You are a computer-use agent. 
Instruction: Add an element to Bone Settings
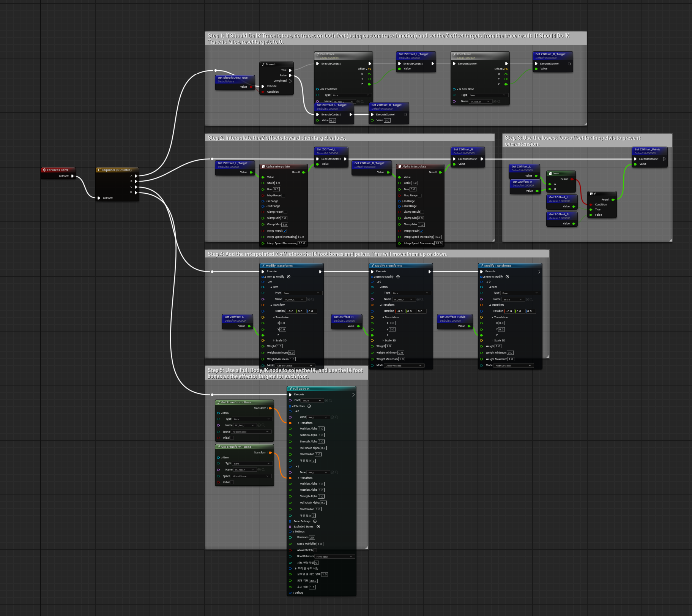(x=315, y=521)
